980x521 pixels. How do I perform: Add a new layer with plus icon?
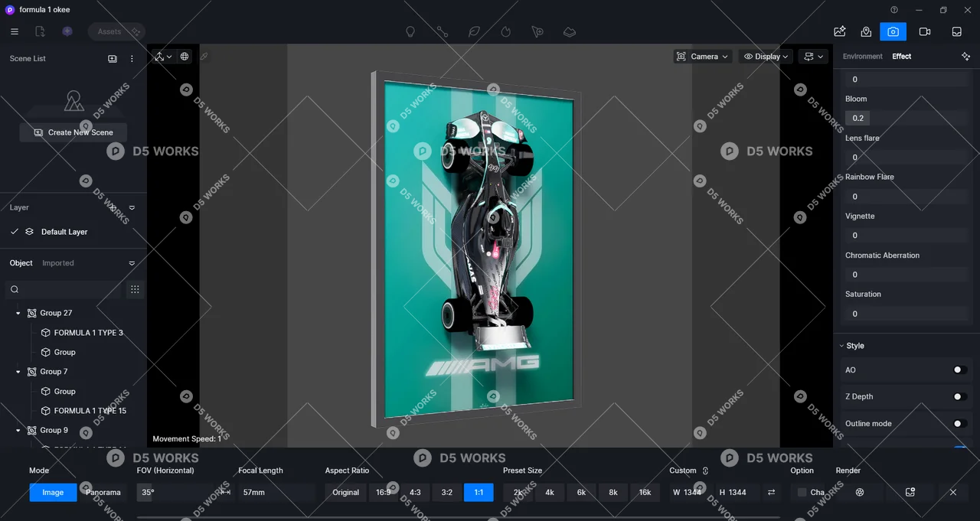113,207
